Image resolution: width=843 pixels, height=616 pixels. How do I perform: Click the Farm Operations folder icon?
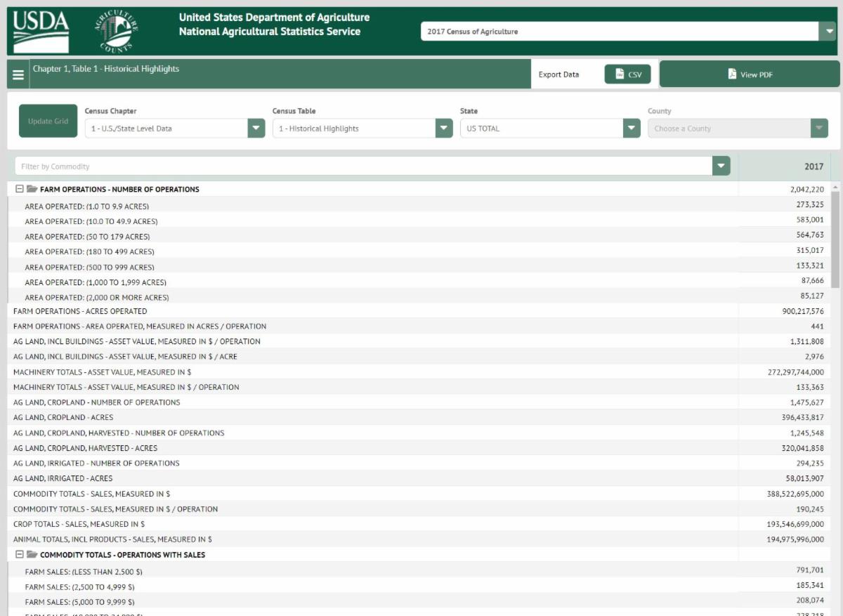[x=32, y=190]
